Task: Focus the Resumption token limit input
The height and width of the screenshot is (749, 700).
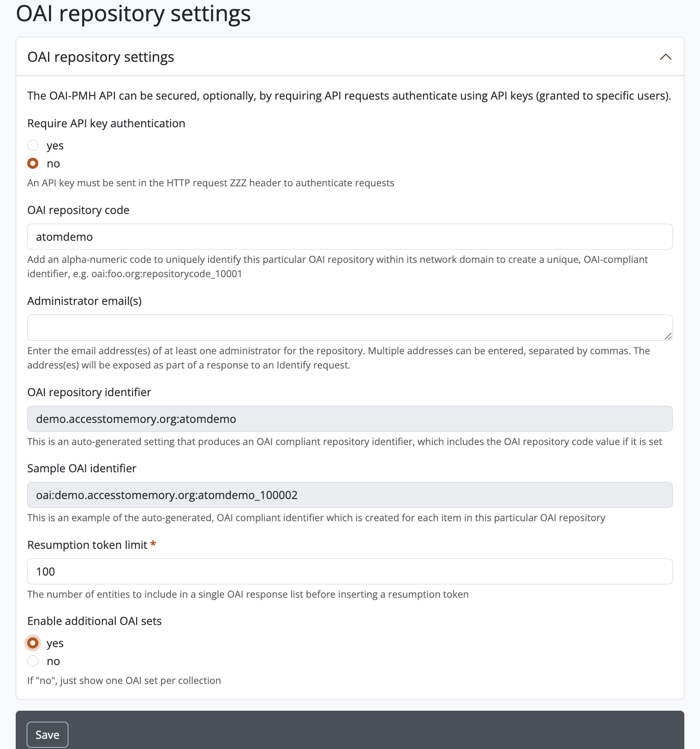Action: click(x=349, y=571)
